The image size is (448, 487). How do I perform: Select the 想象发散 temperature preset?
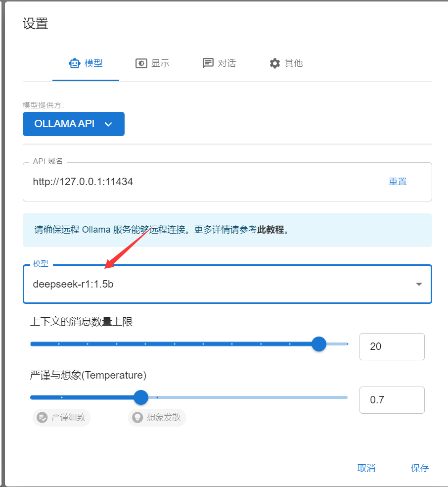(x=157, y=417)
